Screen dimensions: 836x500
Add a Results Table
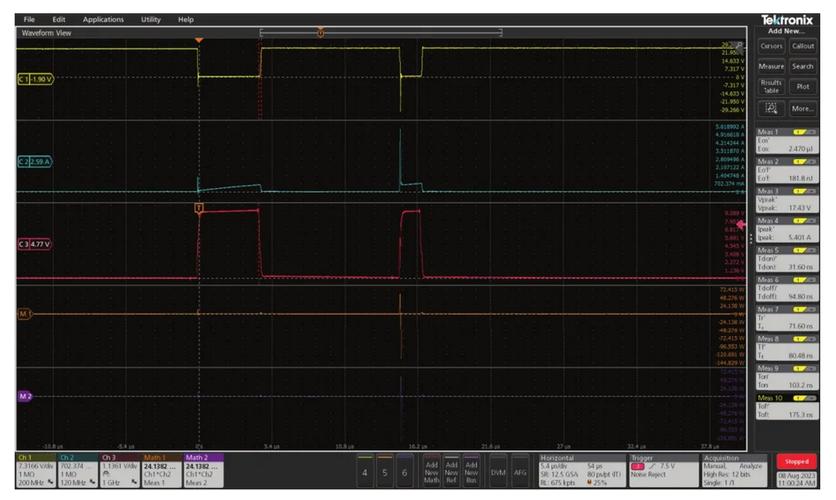point(771,86)
